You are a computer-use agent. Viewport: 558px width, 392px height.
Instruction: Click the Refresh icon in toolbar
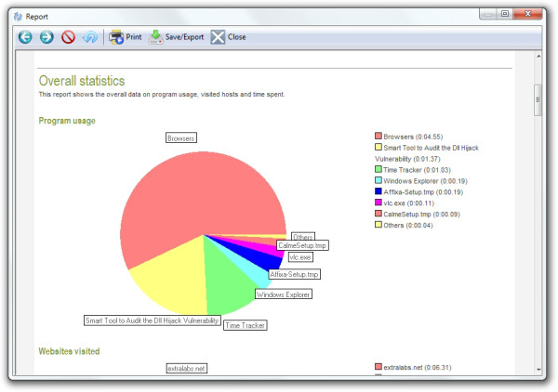point(90,37)
